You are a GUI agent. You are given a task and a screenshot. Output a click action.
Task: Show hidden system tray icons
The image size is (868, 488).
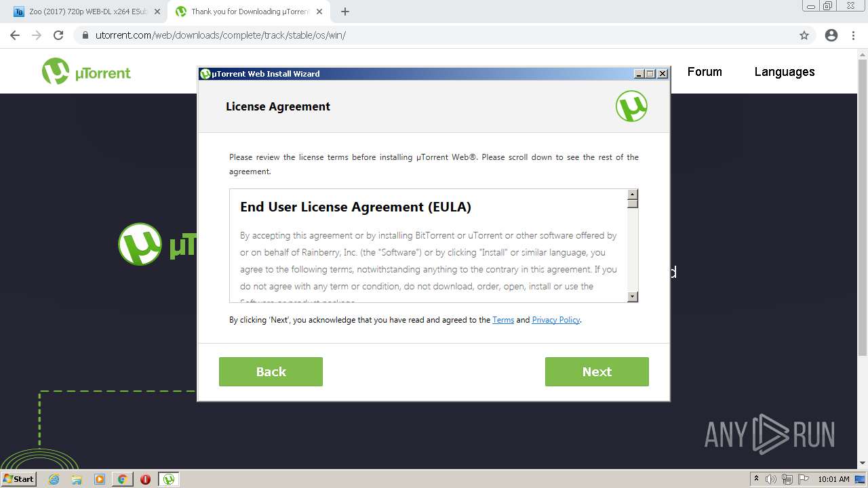(x=756, y=479)
